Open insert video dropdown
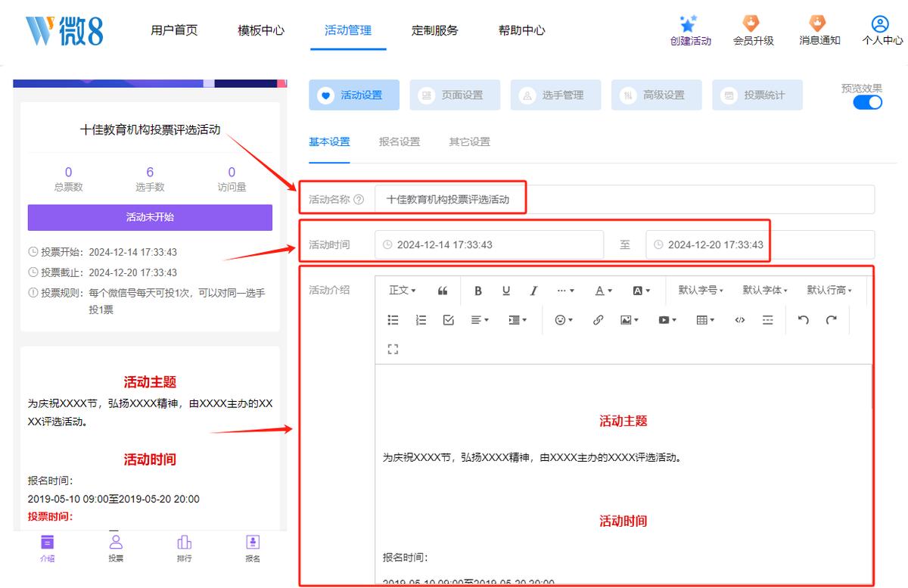Screen dimensions: 908x588 coord(667,320)
